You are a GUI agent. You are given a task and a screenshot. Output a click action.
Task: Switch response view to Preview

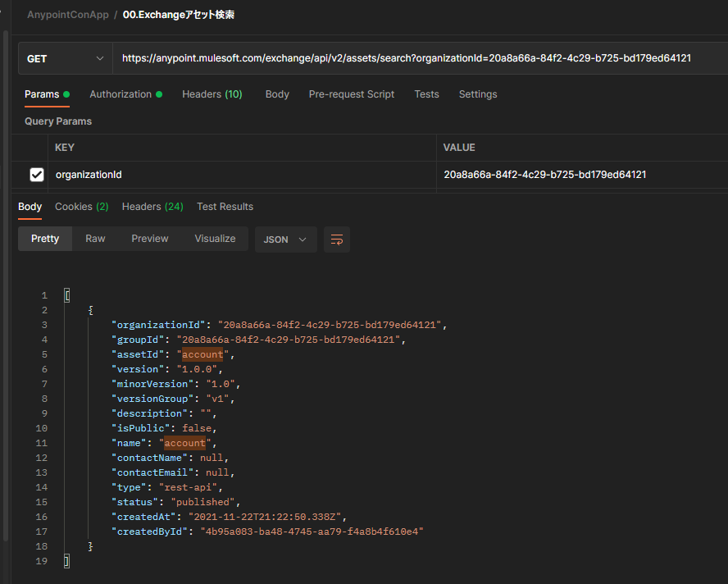[x=149, y=239]
